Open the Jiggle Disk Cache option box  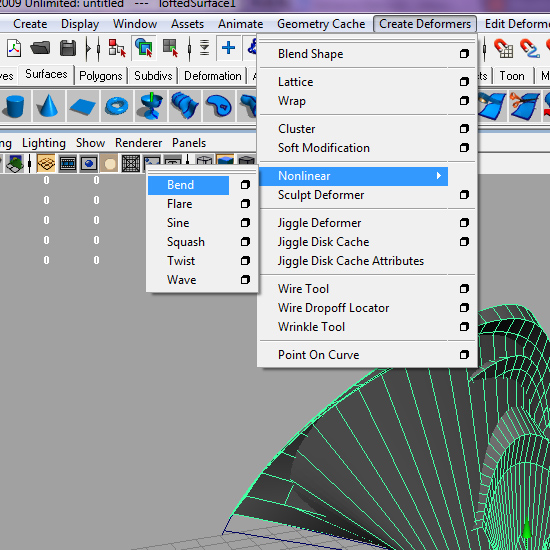(464, 242)
